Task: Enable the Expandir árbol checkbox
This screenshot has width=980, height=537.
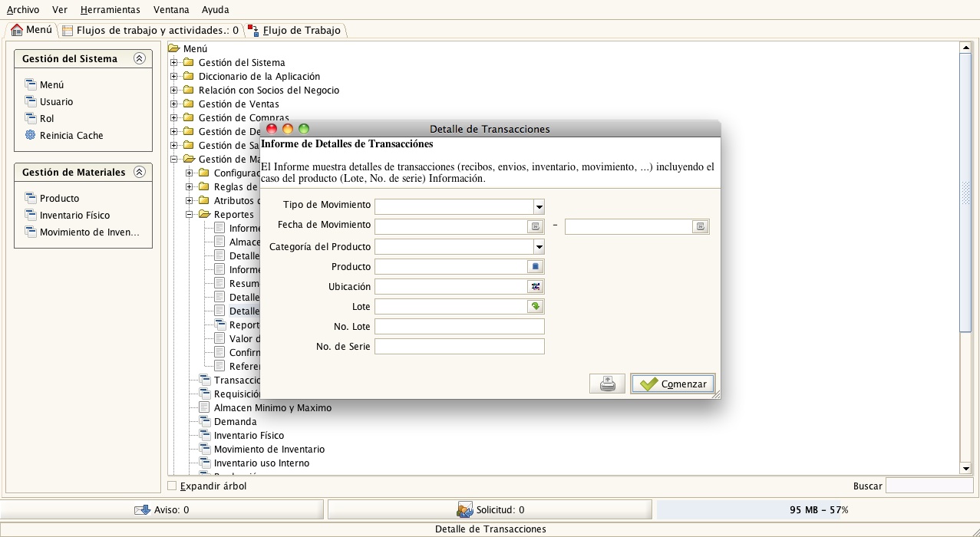Action: click(x=173, y=486)
